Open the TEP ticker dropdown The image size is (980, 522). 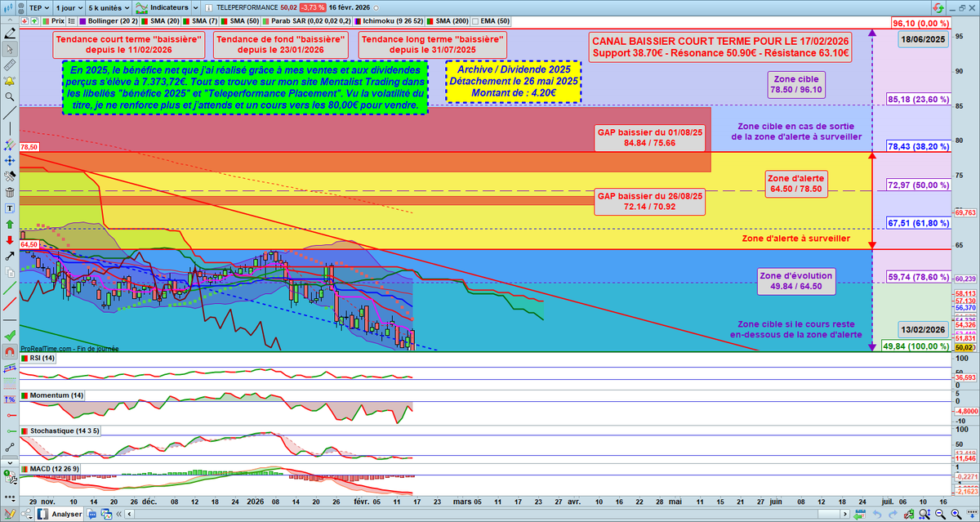38,7
